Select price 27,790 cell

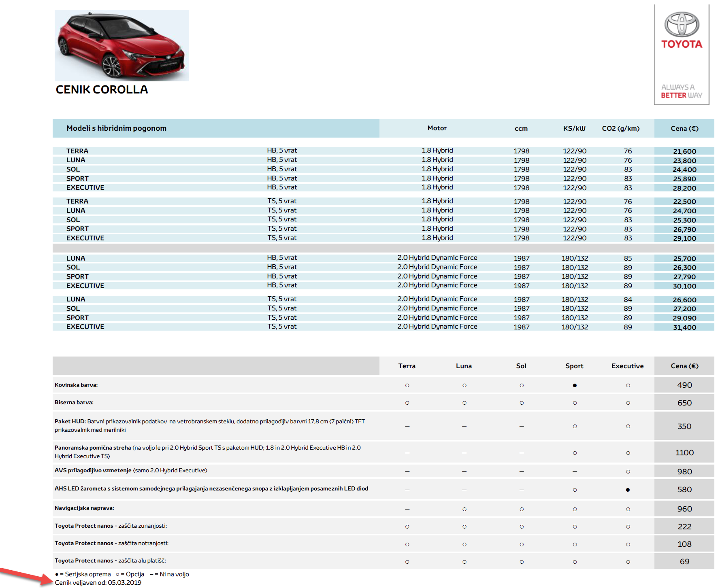tap(684, 277)
